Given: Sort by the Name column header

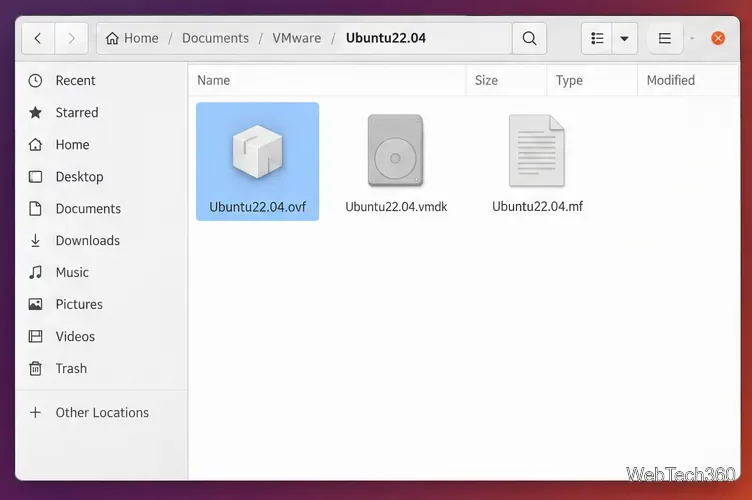Looking at the screenshot, I should click(x=327, y=81).
